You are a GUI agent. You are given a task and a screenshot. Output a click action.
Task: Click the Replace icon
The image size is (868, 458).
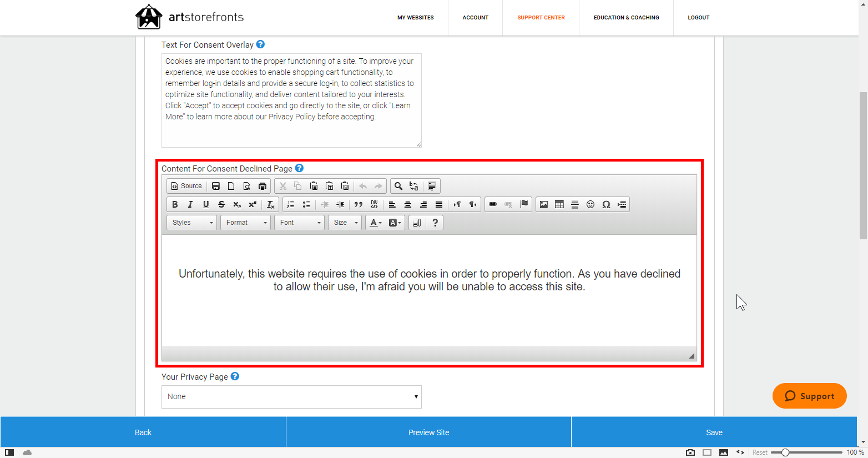tap(413, 186)
